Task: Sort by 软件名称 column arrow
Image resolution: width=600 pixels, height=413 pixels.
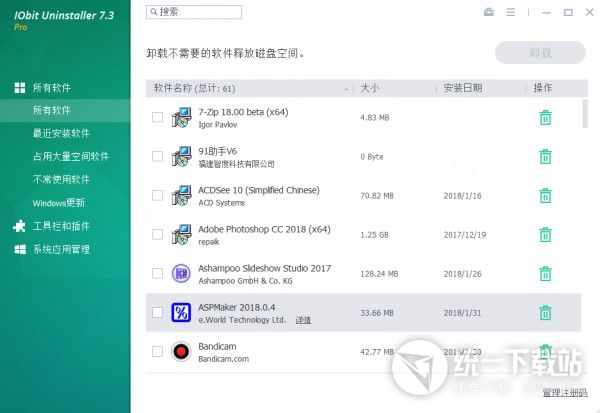Action: (346, 88)
